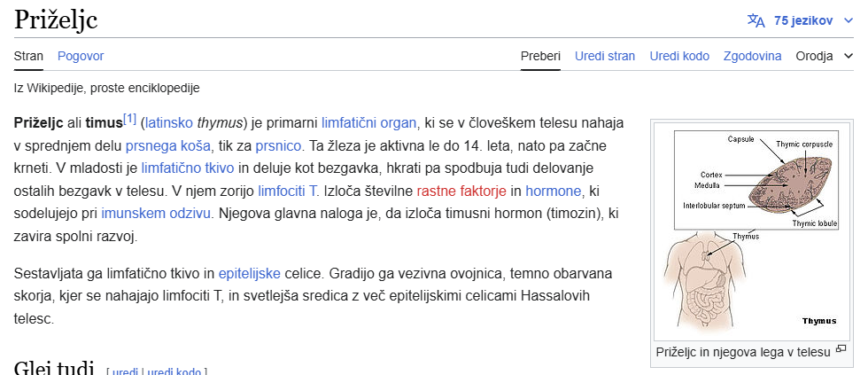
Task: Open the limfatični organ link
Action: 368,122
